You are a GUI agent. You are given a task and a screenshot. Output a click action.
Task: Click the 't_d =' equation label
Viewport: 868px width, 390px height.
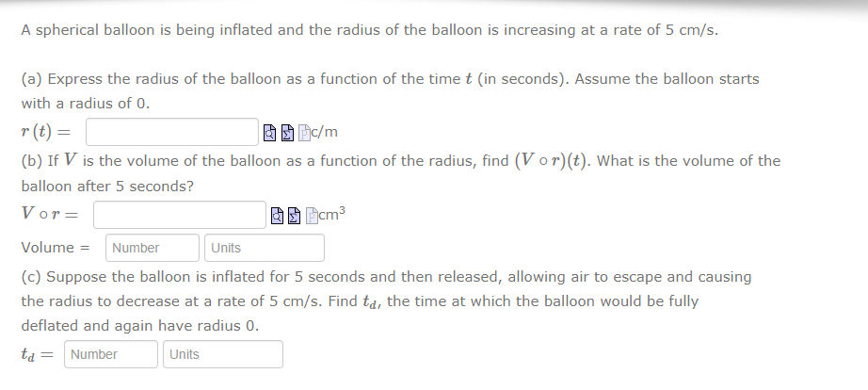[40, 355]
